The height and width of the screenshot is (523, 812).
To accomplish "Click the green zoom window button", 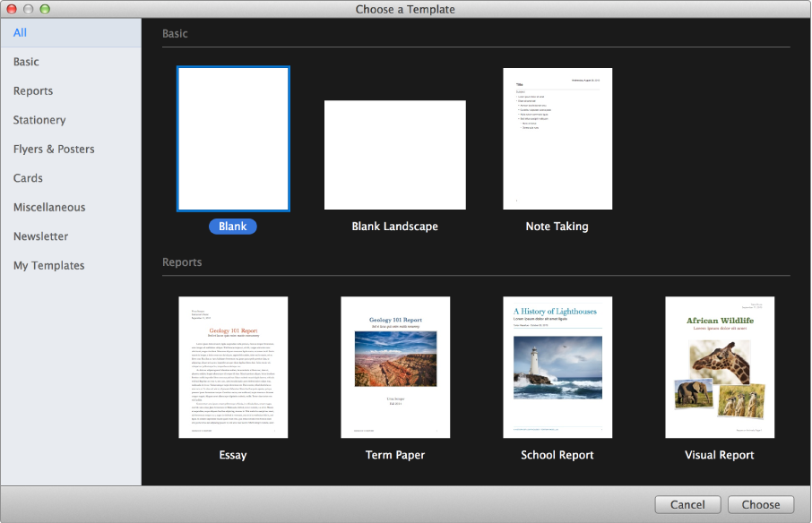I will 45,9.
